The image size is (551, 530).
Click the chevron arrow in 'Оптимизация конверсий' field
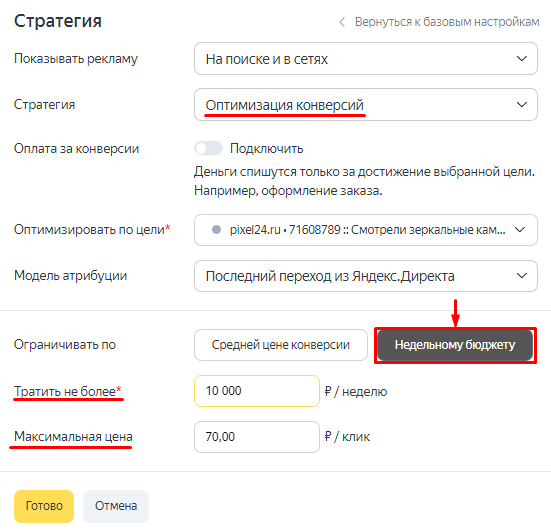[x=521, y=105]
